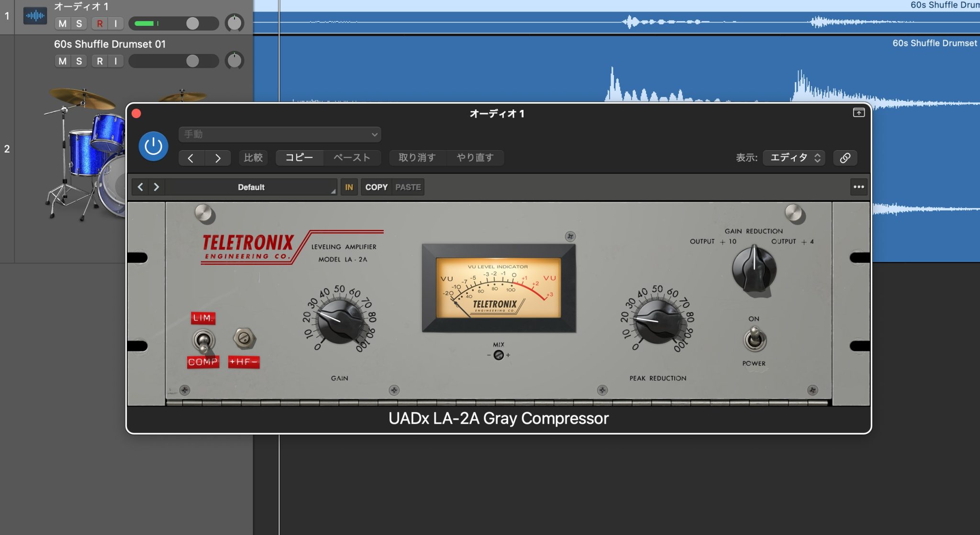The image size is (980, 535).
Task: Enable the IN toggle in the preset bar
Action: (348, 187)
